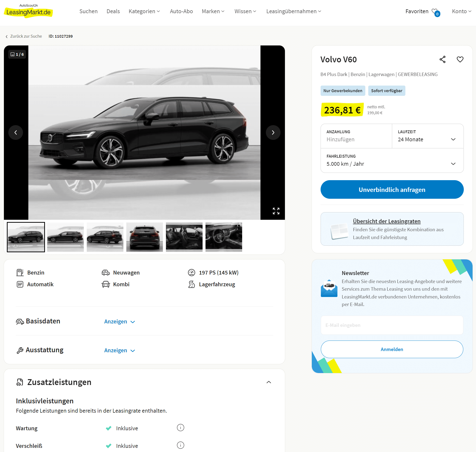
Task: Show previous gallery image with left arrow
Action: [16, 132]
